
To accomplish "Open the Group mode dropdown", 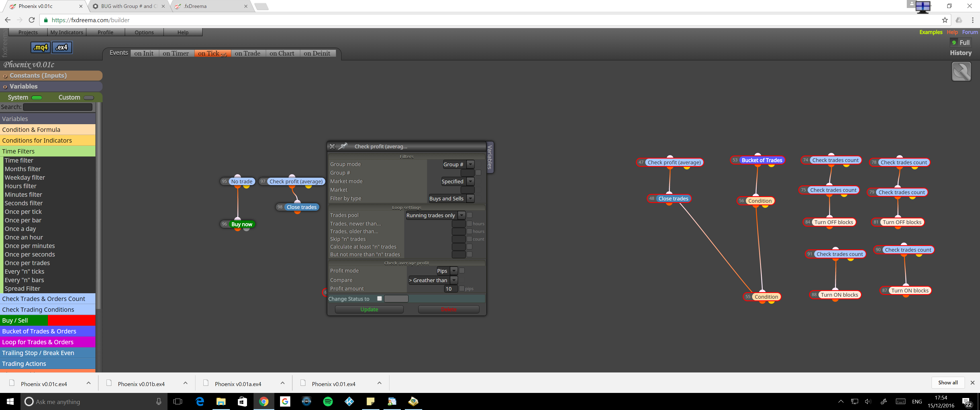I will (x=471, y=164).
